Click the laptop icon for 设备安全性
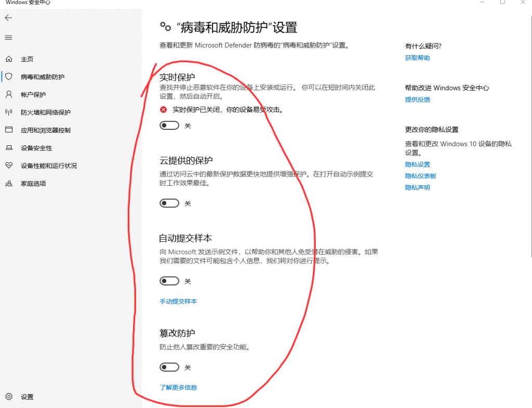 pos(9,148)
